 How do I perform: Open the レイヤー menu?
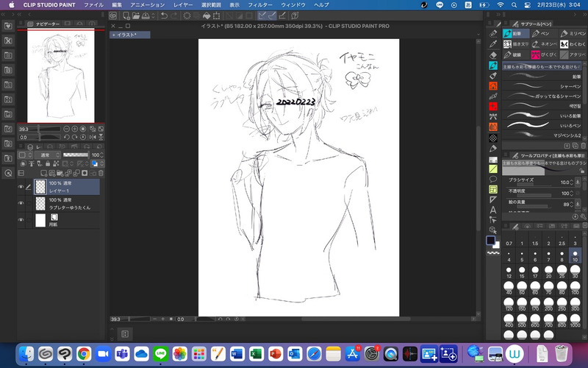click(x=183, y=5)
